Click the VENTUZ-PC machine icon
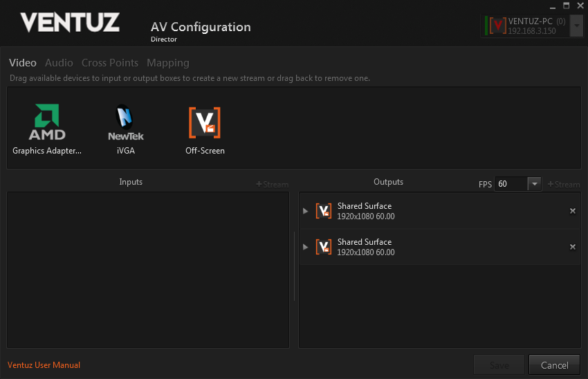This screenshot has width=588, height=379. (497, 26)
